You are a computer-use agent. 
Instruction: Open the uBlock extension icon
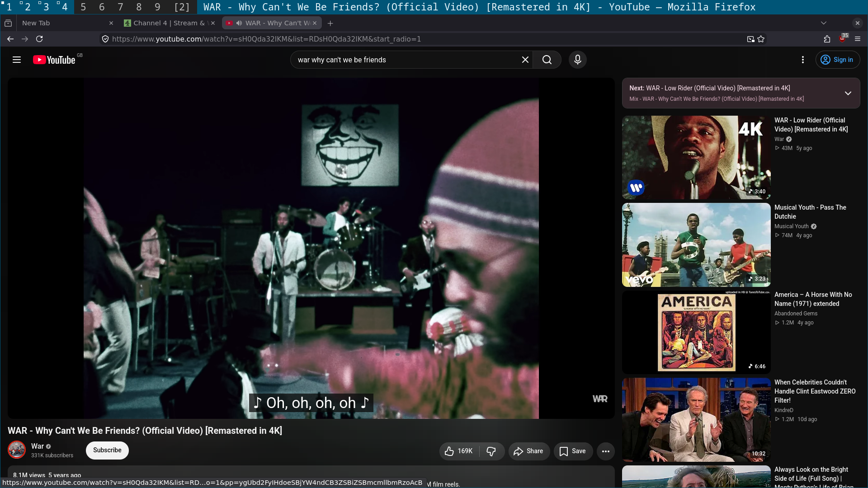pyautogui.click(x=843, y=39)
